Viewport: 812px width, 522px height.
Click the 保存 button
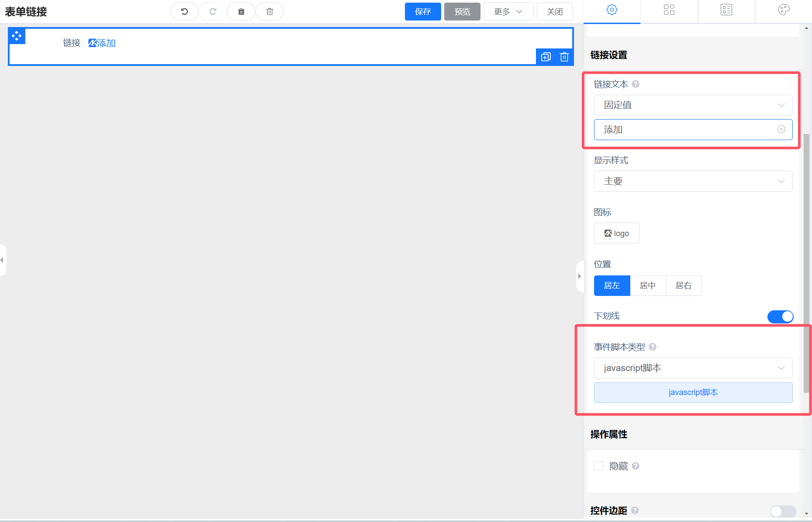(x=422, y=11)
